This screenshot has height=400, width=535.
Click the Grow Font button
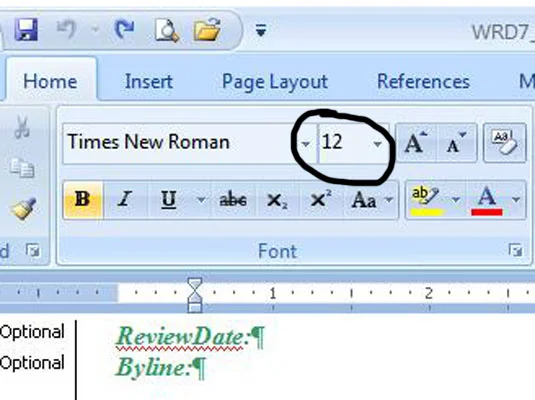tap(416, 142)
